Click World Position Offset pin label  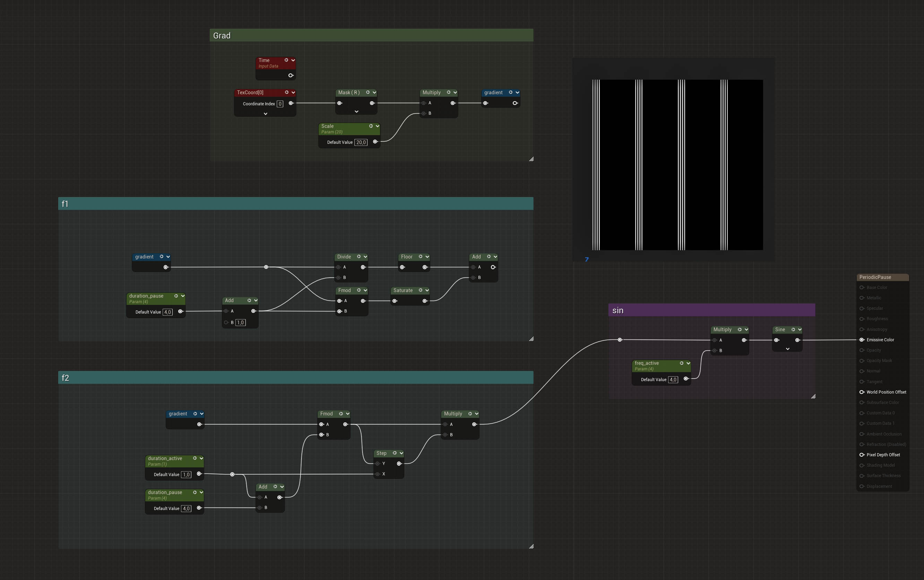[886, 392]
